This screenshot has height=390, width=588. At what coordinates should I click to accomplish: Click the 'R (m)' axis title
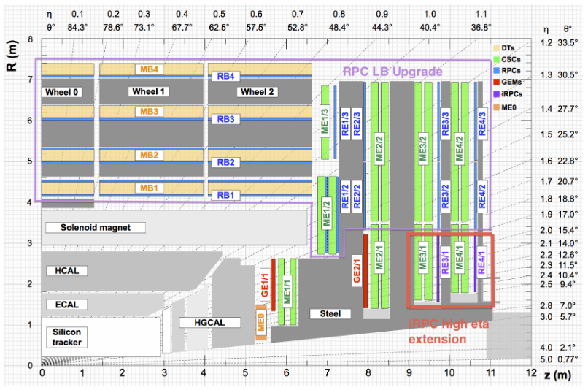click(x=12, y=56)
